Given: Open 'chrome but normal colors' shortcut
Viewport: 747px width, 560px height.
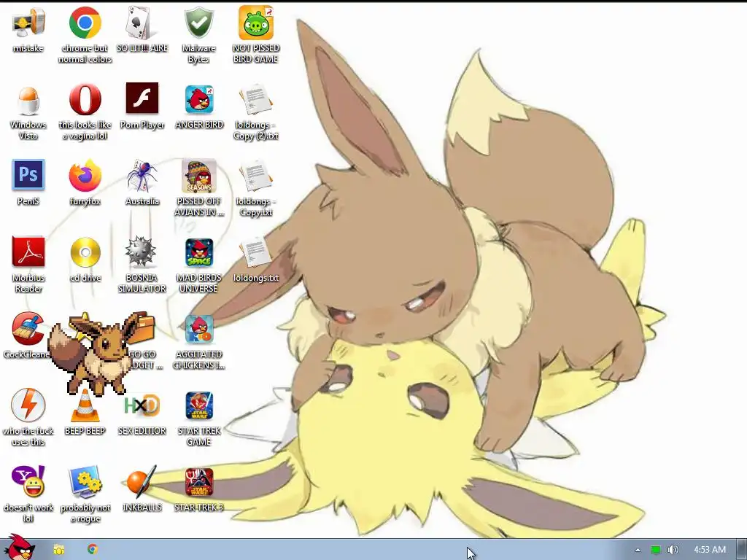Looking at the screenshot, I should 85,23.
